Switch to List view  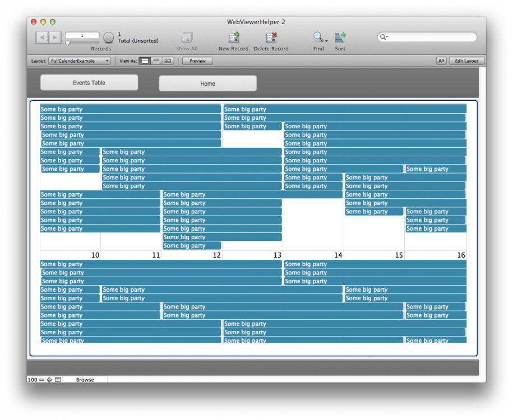coord(156,61)
